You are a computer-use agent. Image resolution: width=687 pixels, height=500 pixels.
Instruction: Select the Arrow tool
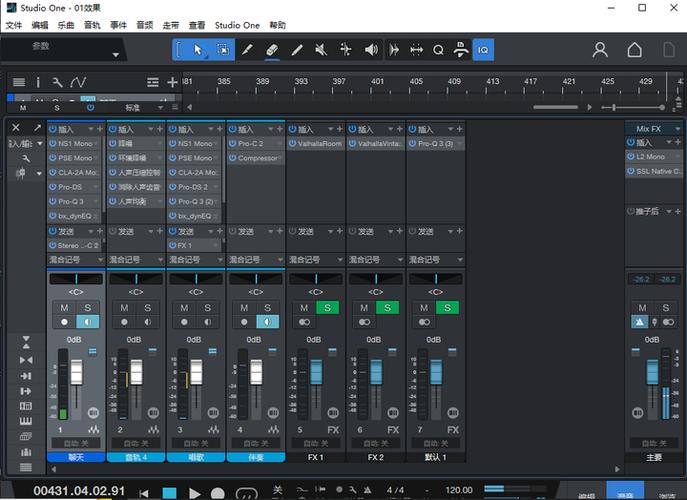[x=198, y=50]
